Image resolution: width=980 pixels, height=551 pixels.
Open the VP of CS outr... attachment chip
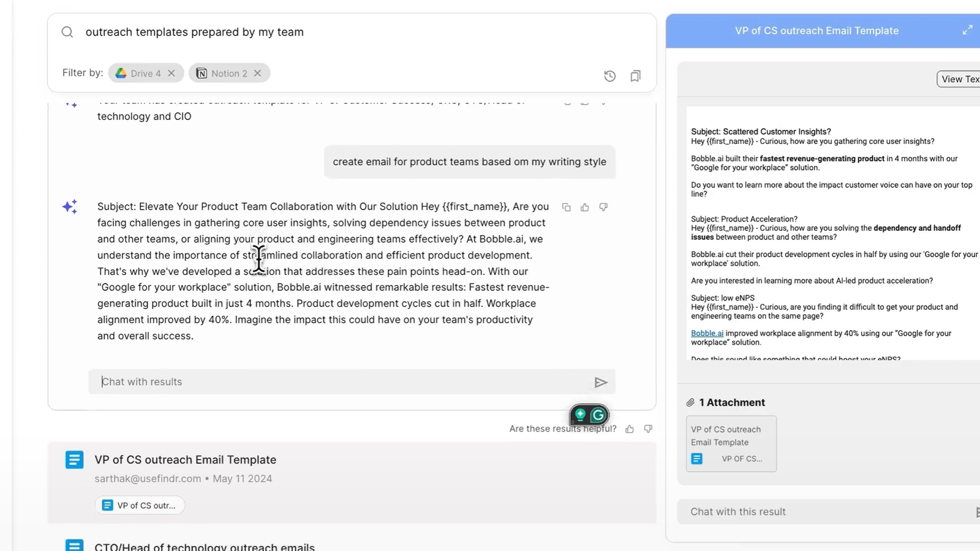tap(140, 505)
